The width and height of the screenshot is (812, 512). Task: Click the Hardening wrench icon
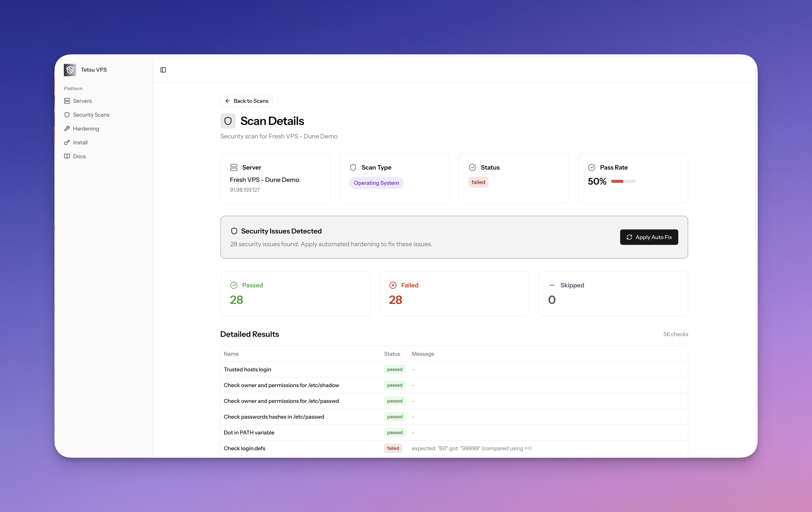tap(67, 129)
